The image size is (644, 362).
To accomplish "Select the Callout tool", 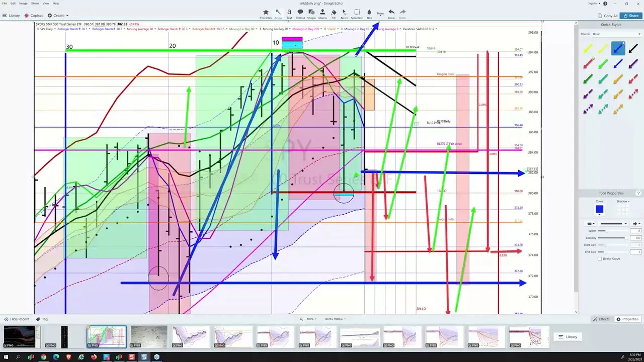I will click(300, 14).
